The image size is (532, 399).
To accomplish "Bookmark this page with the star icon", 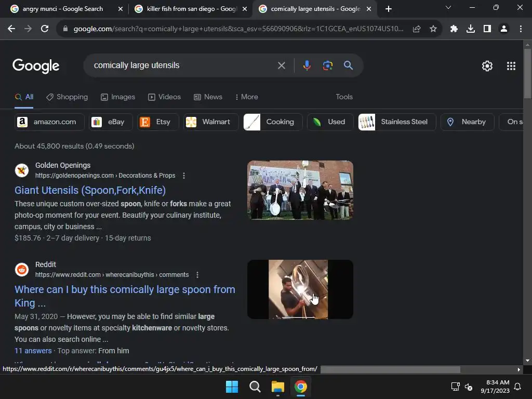I will pyautogui.click(x=433, y=29).
